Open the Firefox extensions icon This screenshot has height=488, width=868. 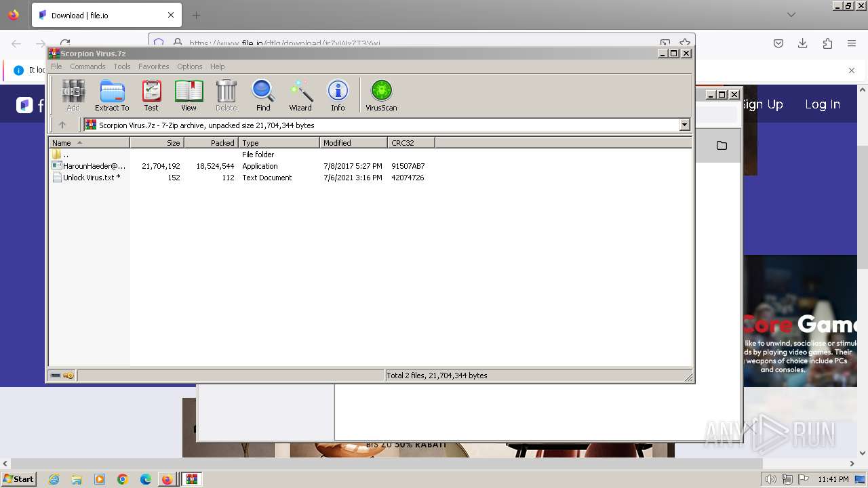pos(827,43)
